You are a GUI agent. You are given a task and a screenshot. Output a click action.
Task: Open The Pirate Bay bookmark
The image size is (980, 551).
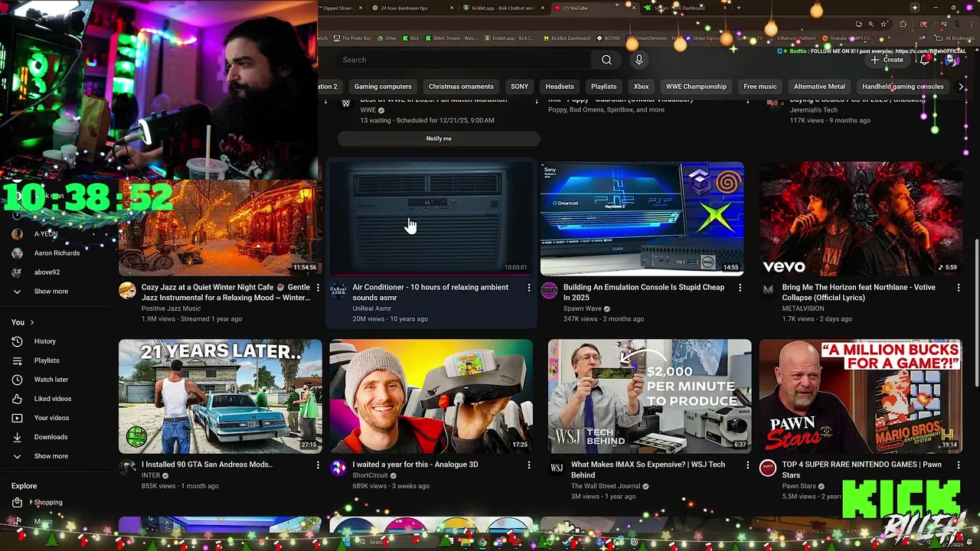click(352, 38)
